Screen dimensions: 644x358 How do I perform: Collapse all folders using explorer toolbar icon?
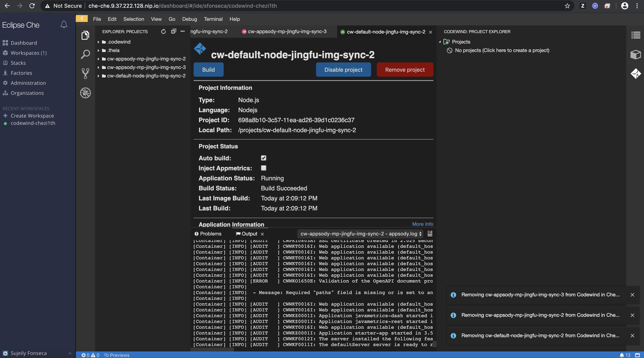[174, 32]
